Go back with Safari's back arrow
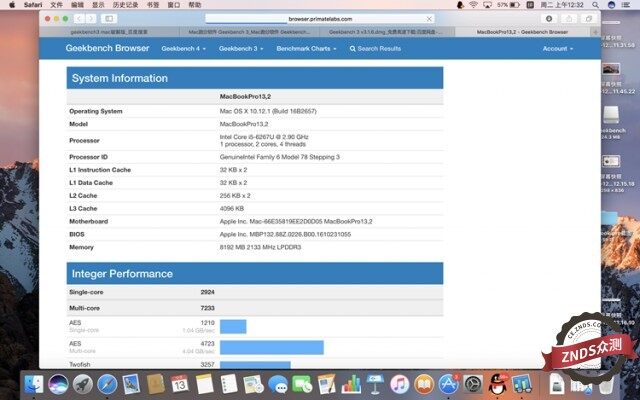Image resolution: width=640 pixels, height=400 pixels. (x=79, y=18)
